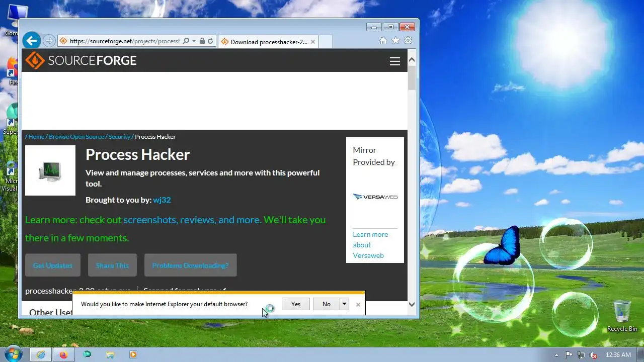Click the Process Hacker page heading

tap(138, 154)
